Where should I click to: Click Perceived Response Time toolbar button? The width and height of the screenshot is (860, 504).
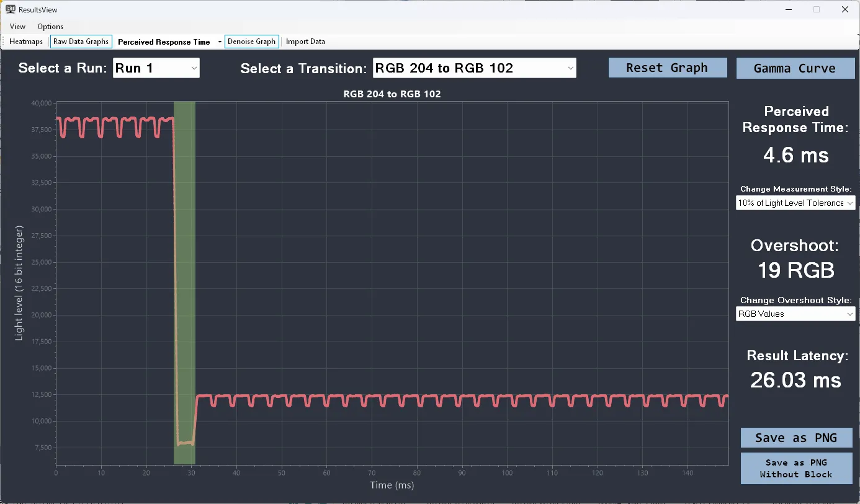click(x=164, y=42)
